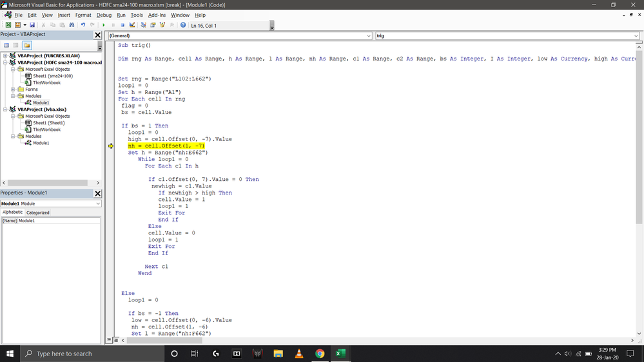Toggle Design Mode icon
Viewport: 644px width, 362px height.
(x=132, y=25)
